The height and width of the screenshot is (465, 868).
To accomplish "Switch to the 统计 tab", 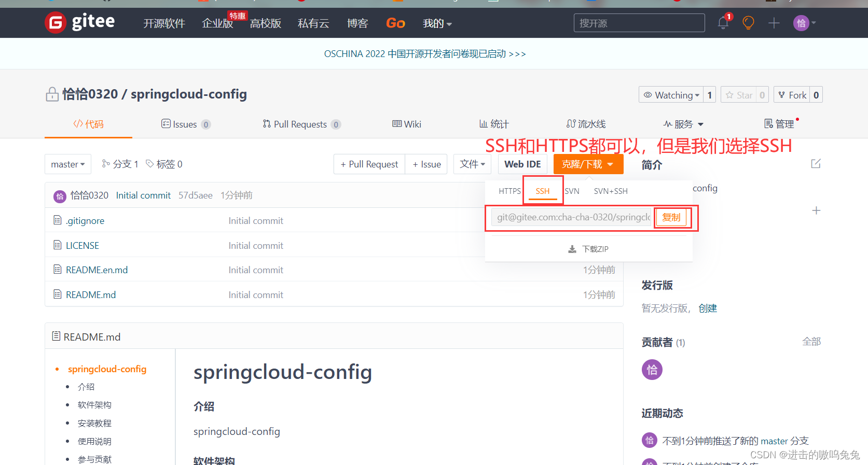I will [494, 124].
